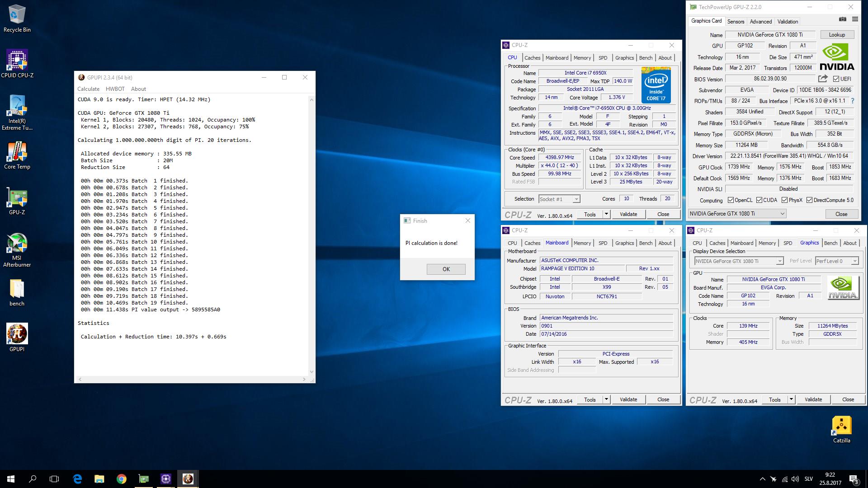Click the volume icon in system tray
The image size is (868, 488).
tap(795, 479)
